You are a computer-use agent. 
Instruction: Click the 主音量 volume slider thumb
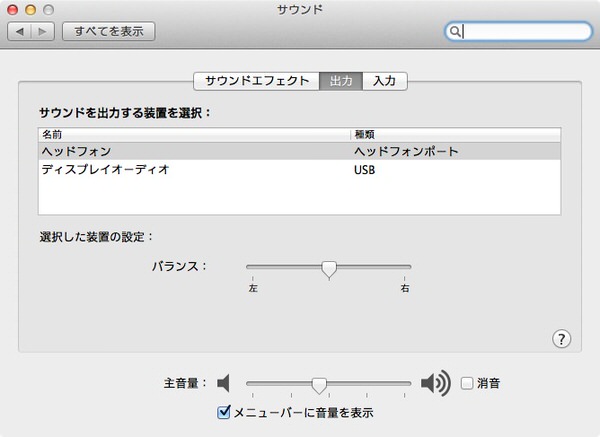pos(319,386)
